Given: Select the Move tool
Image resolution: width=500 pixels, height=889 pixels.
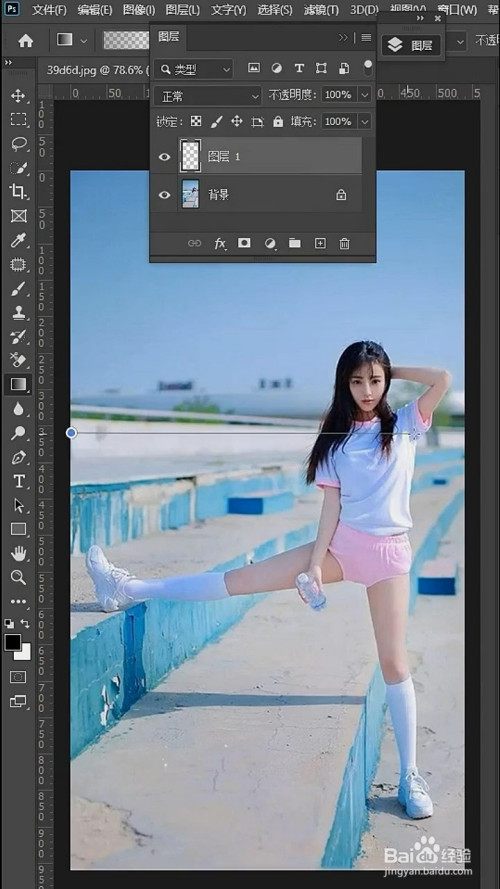Looking at the screenshot, I should click(x=18, y=95).
